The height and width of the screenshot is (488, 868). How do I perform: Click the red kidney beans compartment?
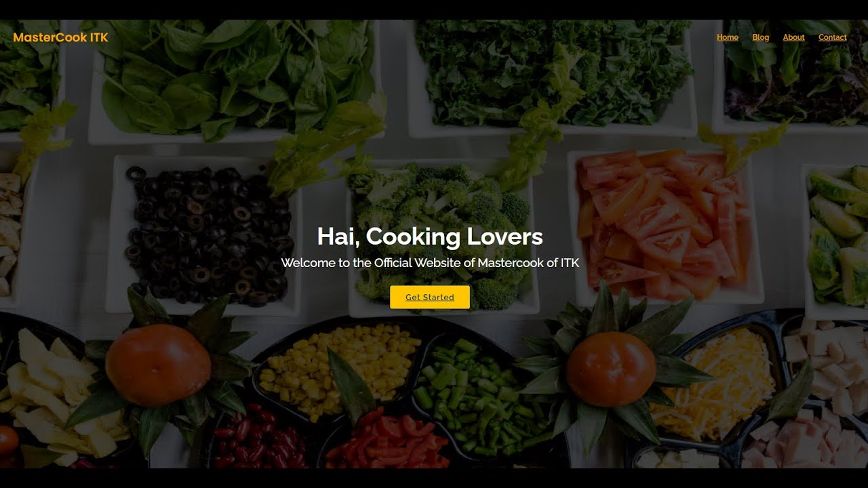point(261,437)
